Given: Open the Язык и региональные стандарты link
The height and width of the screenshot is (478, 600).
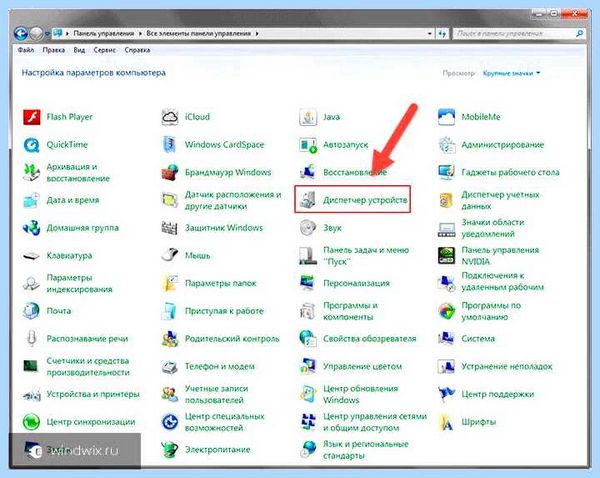Looking at the screenshot, I should (366, 449).
